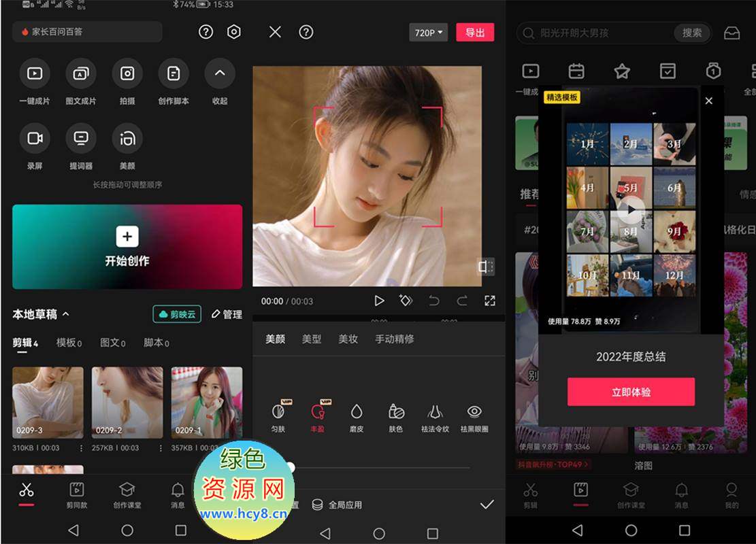Tap the 一键成片 icon in left panel
Image resolution: width=756 pixels, height=544 pixels.
pyautogui.click(x=35, y=73)
